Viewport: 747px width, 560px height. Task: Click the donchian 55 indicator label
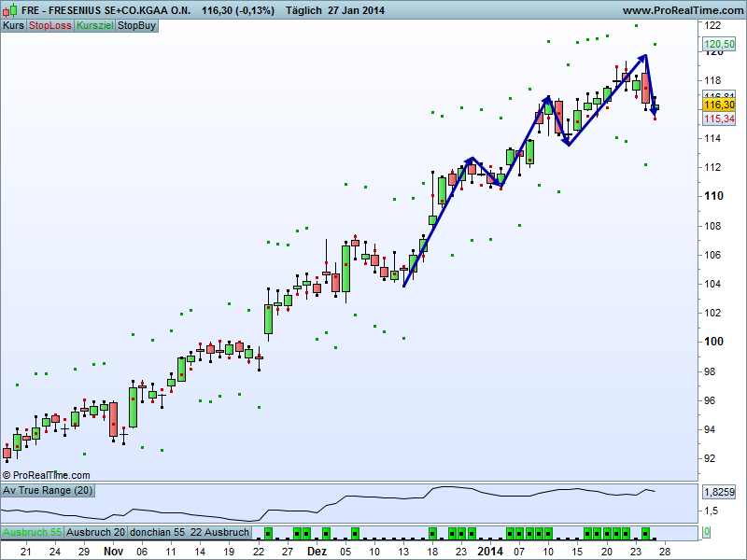157,532
